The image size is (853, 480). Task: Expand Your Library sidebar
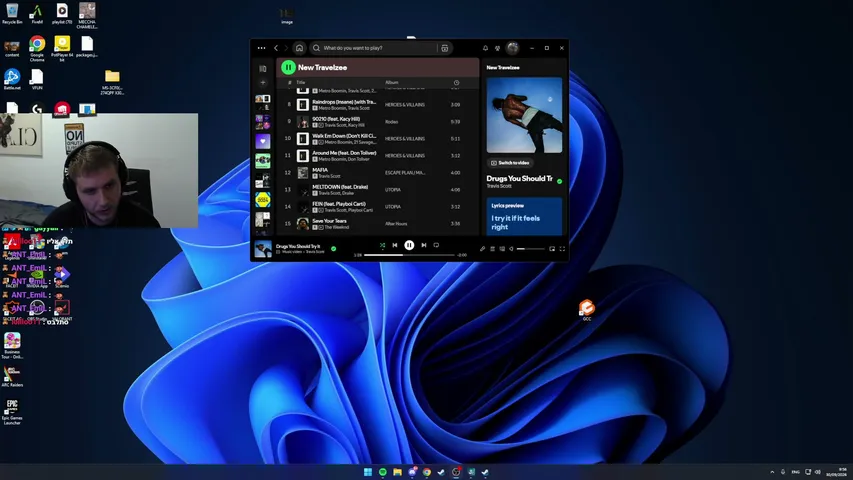[263, 69]
